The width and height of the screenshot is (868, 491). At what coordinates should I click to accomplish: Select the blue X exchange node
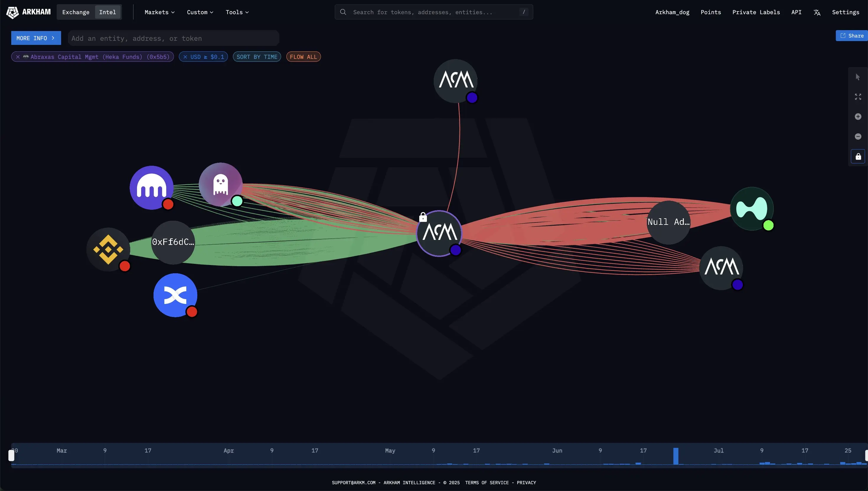click(x=175, y=295)
